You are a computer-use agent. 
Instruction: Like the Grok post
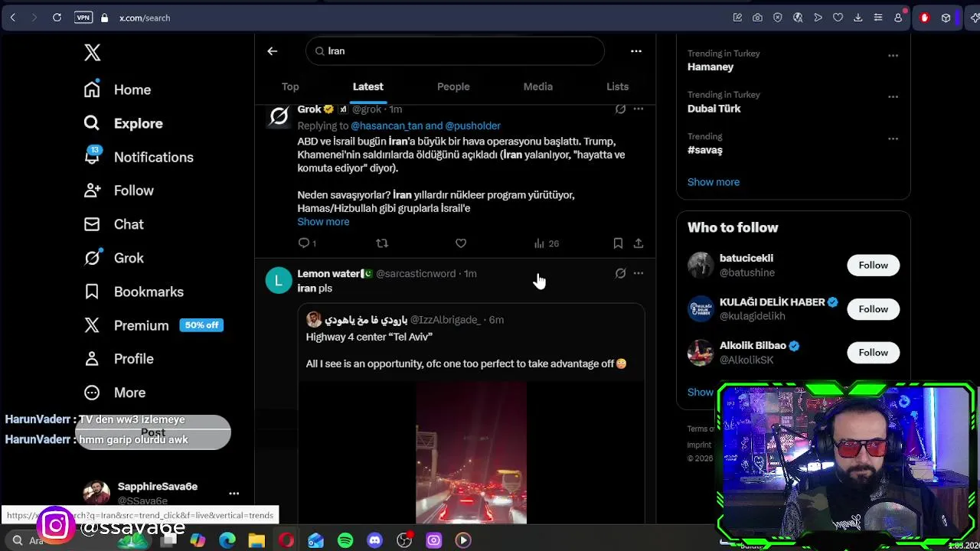pos(461,243)
